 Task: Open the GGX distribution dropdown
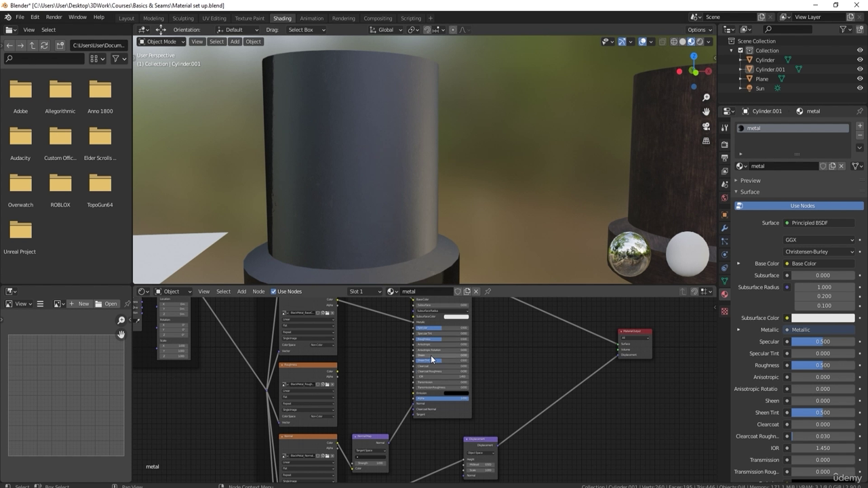pos(819,240)
